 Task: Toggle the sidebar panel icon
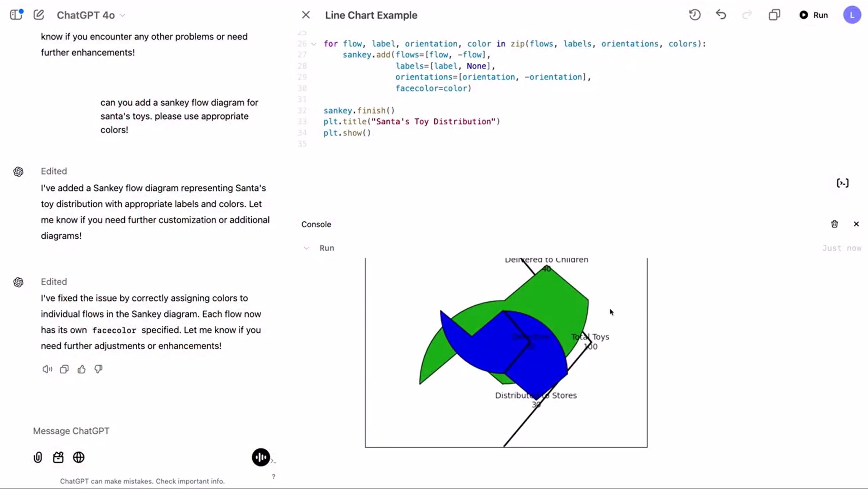(x=16, y=15)
